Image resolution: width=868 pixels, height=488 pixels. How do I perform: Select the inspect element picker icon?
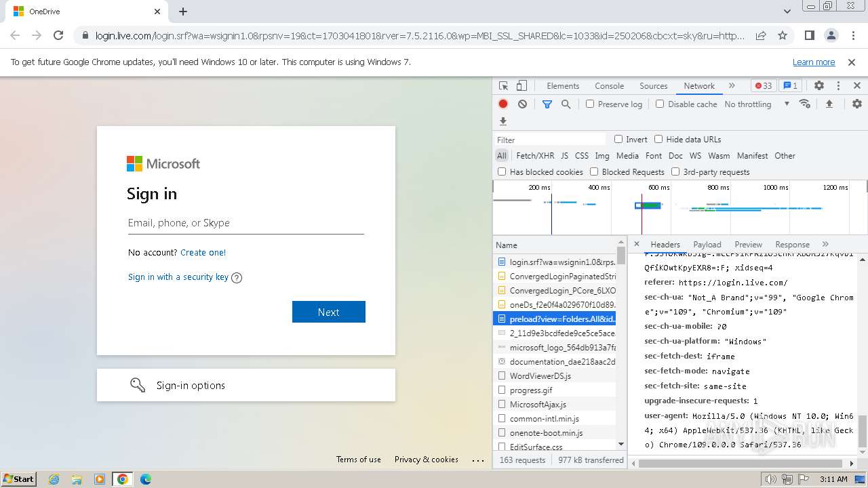503,86
